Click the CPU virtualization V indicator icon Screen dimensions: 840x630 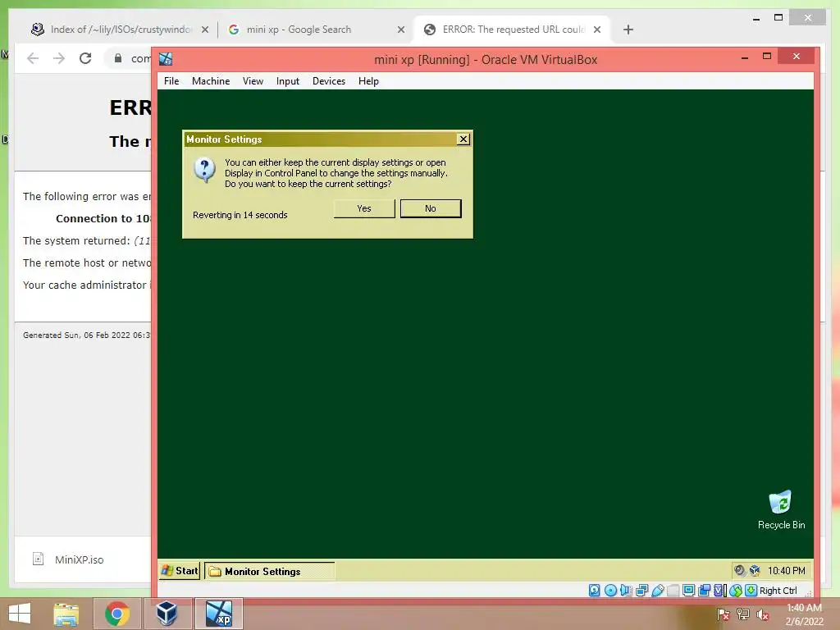tap(719, 591)
